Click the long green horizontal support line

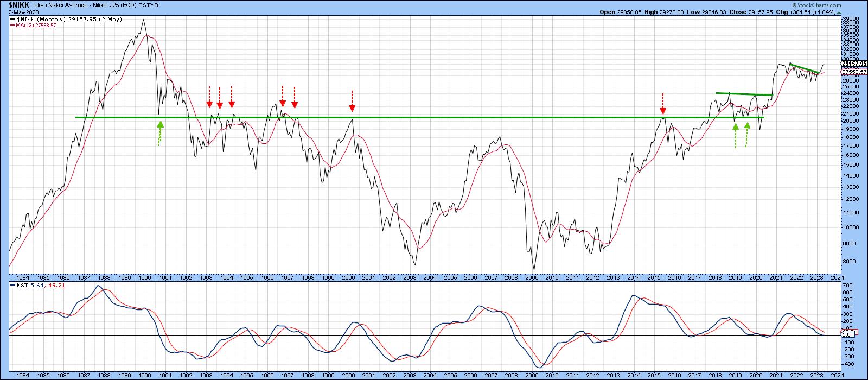[434, 117]
